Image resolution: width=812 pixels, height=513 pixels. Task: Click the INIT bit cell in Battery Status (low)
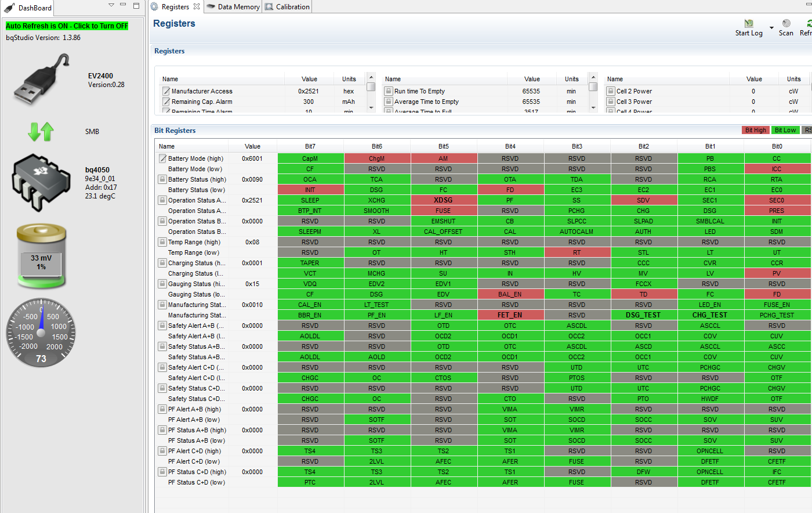310,190
